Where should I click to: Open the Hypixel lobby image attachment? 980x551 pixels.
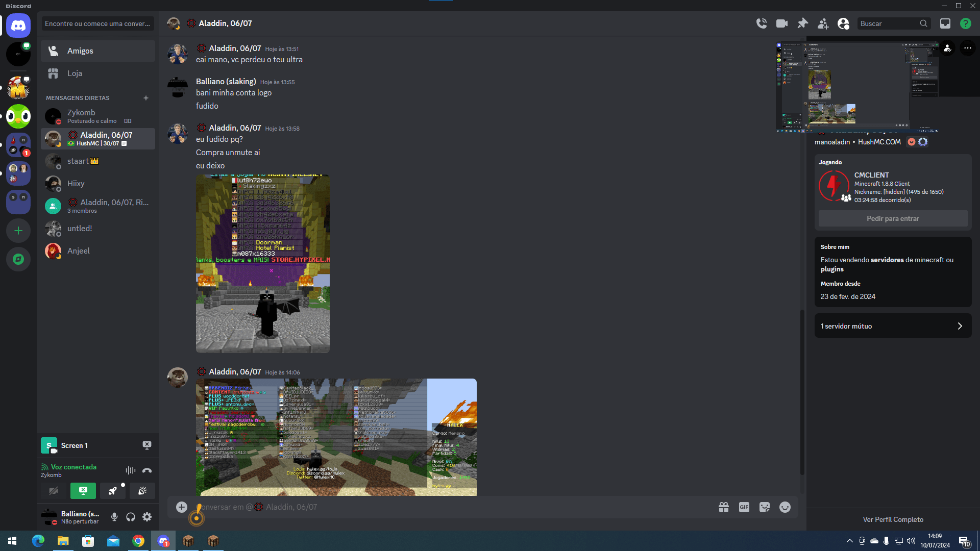pos(263,264)
